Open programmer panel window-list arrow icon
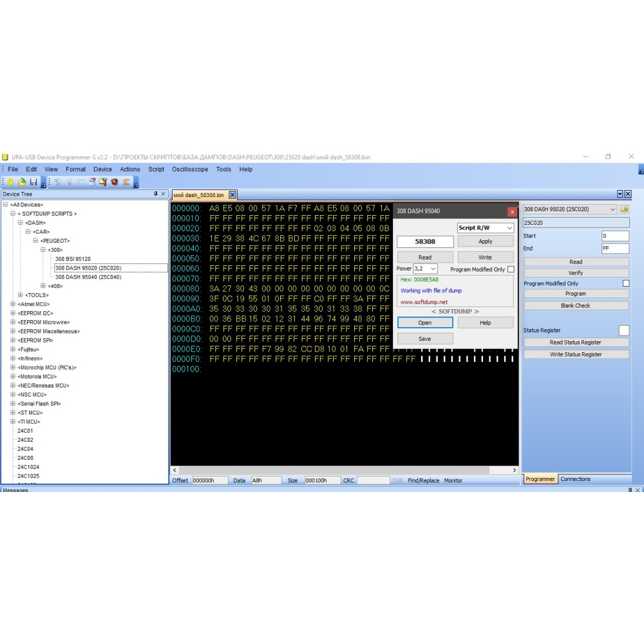644x644 pixels. tap(620, 194)
